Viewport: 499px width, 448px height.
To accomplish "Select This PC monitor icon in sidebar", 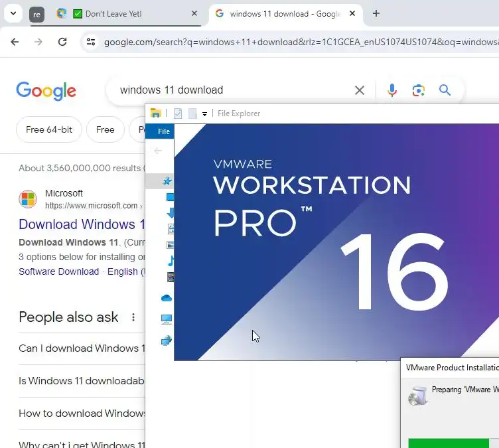I will pos(167,319).
